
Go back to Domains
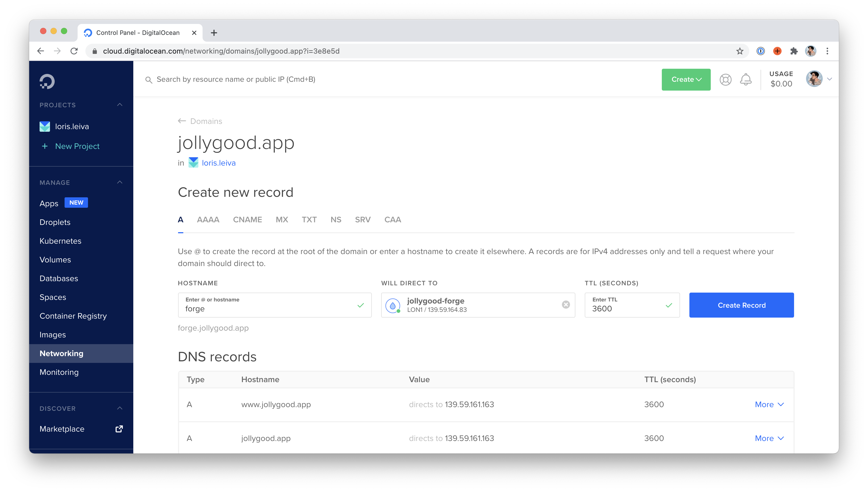[x=206, y=121]
